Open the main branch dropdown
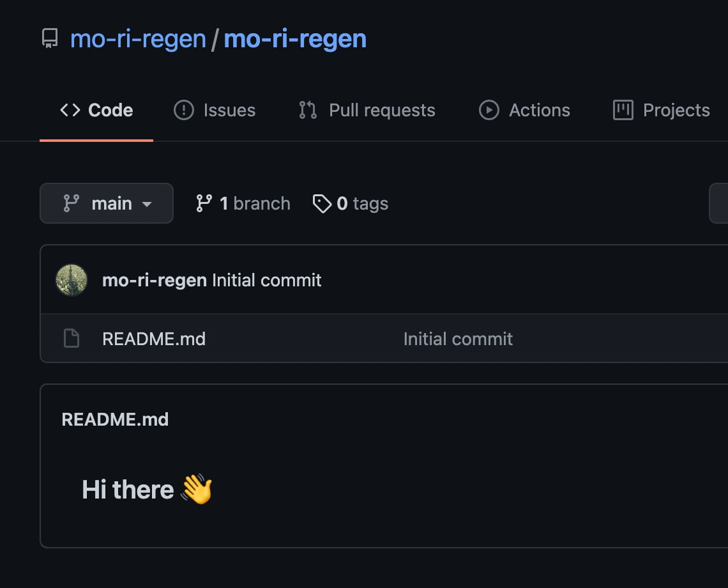Image resolution: width=728 pixels, height=588 pixels. (x=107, y=203)
